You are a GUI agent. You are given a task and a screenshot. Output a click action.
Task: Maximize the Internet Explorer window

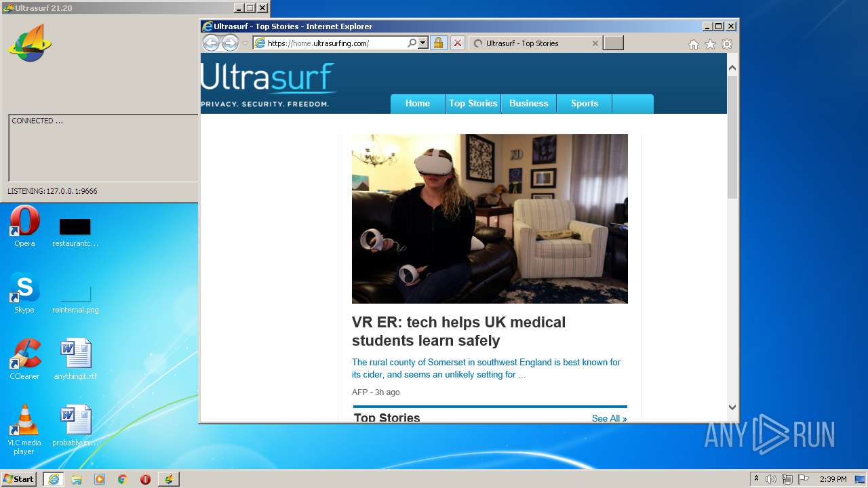coord(719,26)
